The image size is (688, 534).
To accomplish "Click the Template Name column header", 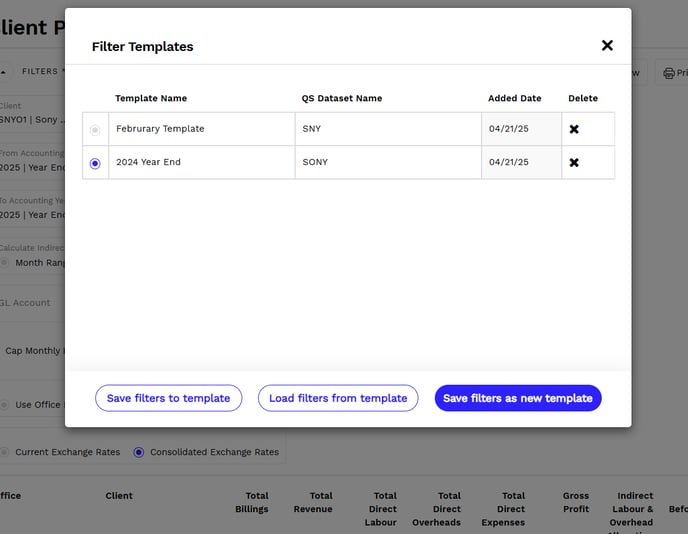I will tap(151, 98).
